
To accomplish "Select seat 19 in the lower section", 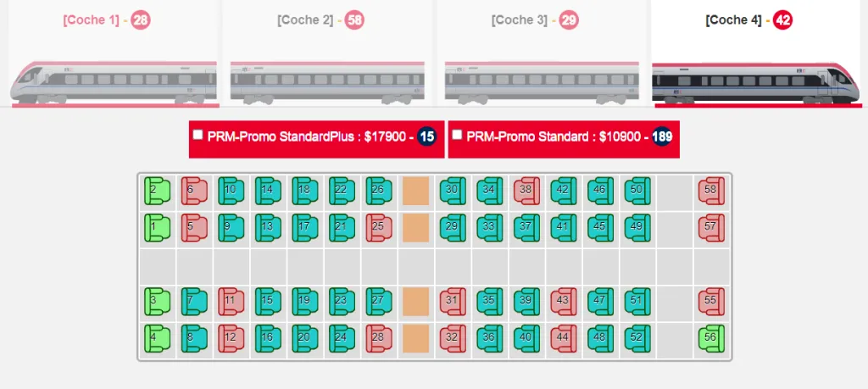I will tap(305, 301).
